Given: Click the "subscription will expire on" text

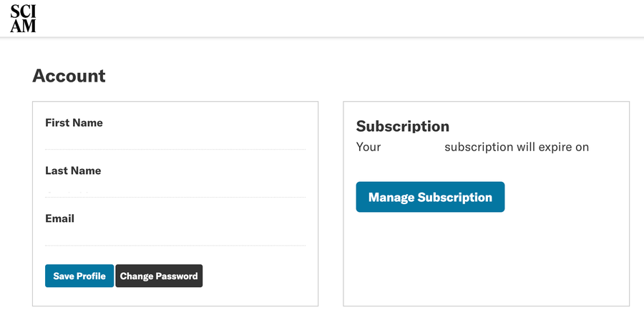Looking at the screenshot, I should pyautogui.click(x=516, y=148).
